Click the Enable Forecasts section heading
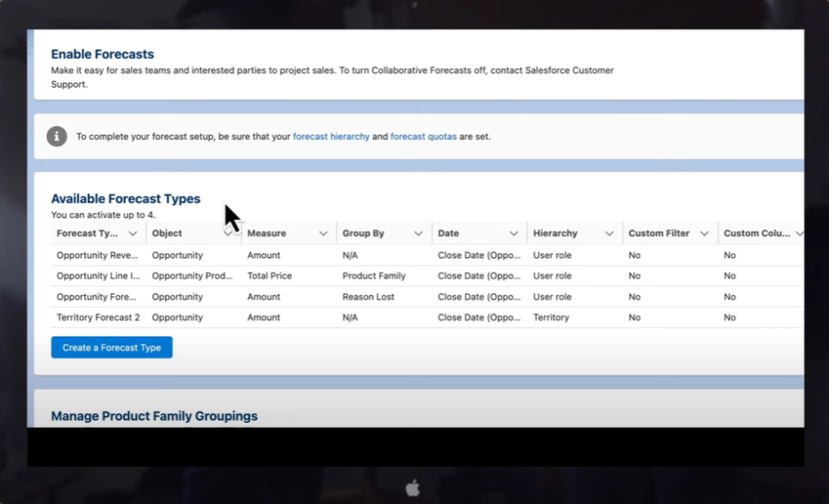This screenshot has width=829, height=504. [x=102, y=53]
